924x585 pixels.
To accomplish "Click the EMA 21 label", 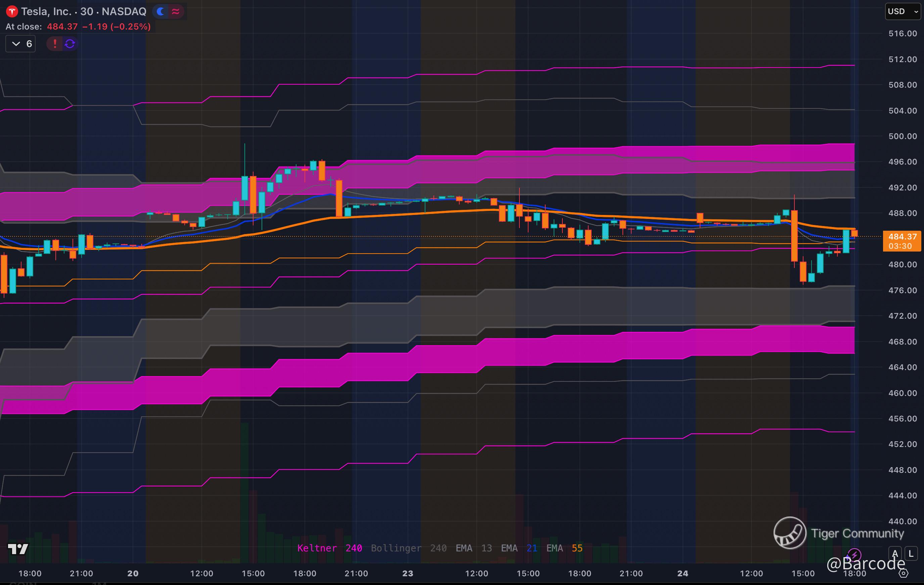I will 519,548.
